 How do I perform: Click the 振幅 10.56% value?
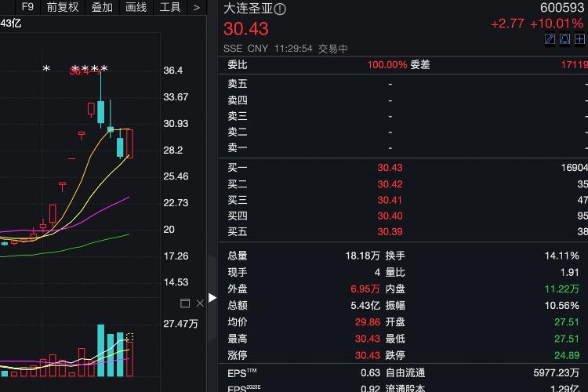[562, 305]
